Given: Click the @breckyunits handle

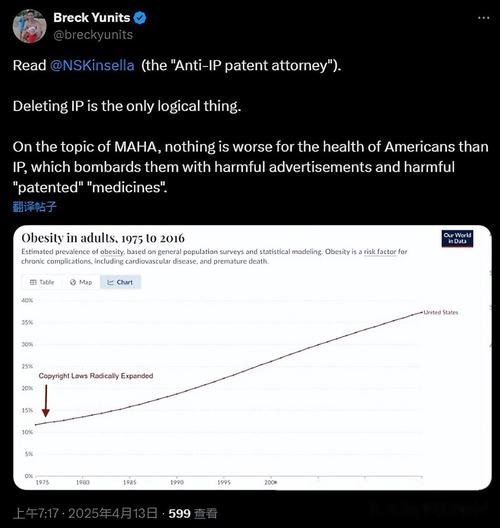Looking at the screenshot, I should coord(93,35).
